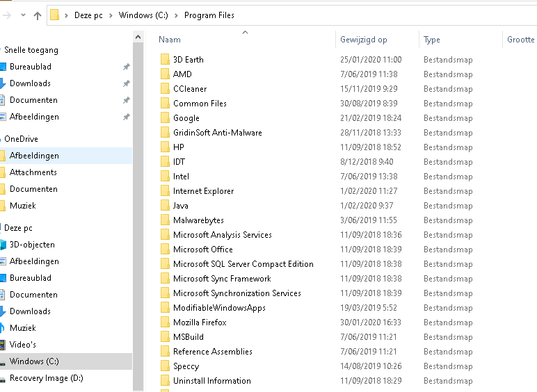
Task: Click the Type column header
Action: 432,40
